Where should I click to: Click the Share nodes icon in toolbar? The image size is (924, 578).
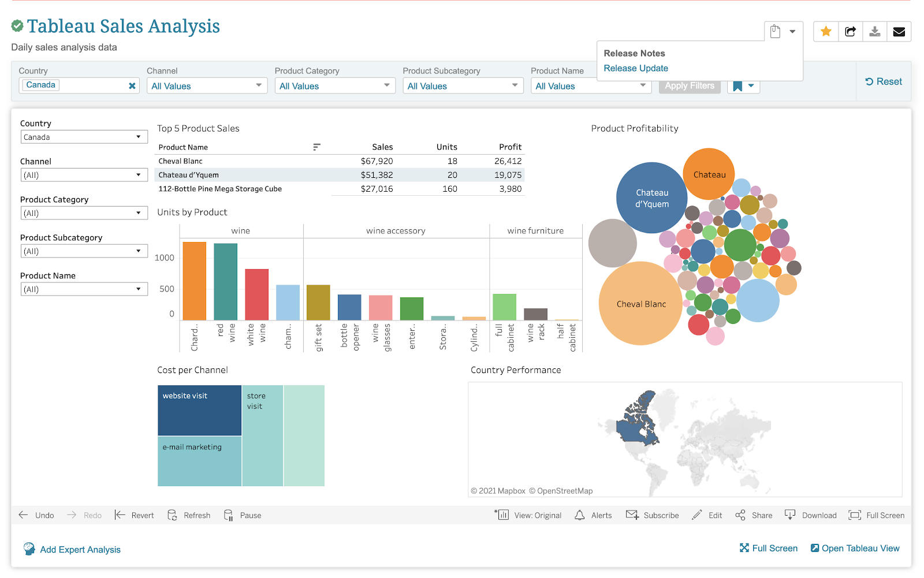tap(740, 515)
